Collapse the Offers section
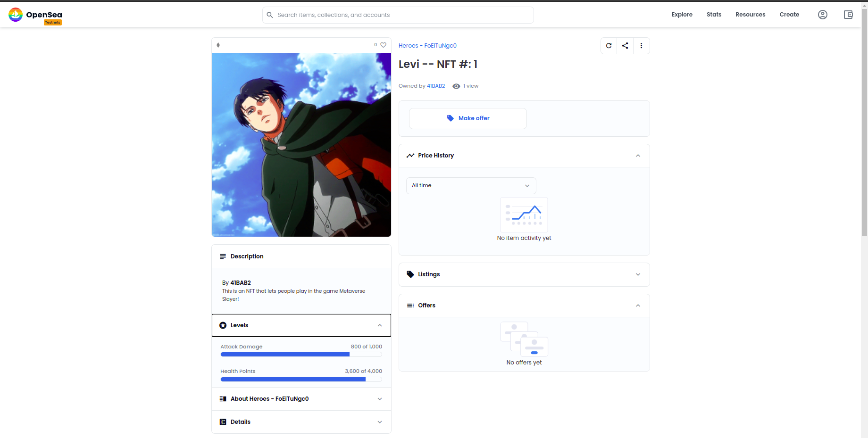Viewport: 868px width, 438px height. click(x=638, y=306)
